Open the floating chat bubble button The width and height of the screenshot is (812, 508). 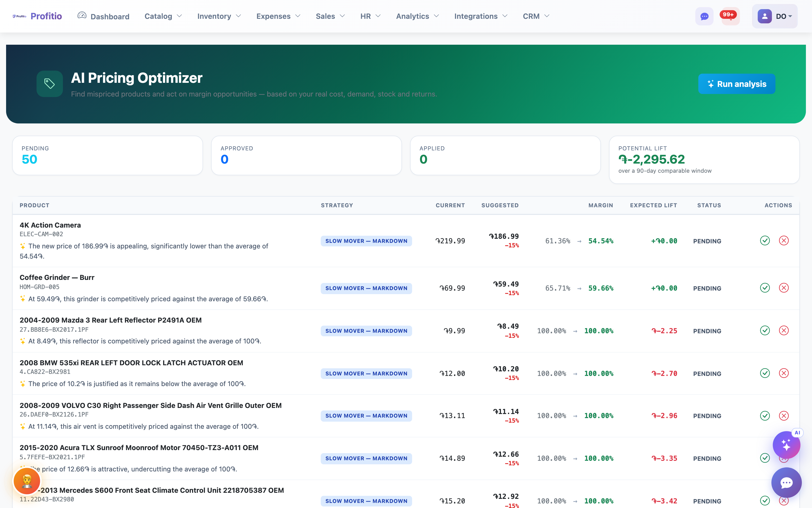coord(786,483)
